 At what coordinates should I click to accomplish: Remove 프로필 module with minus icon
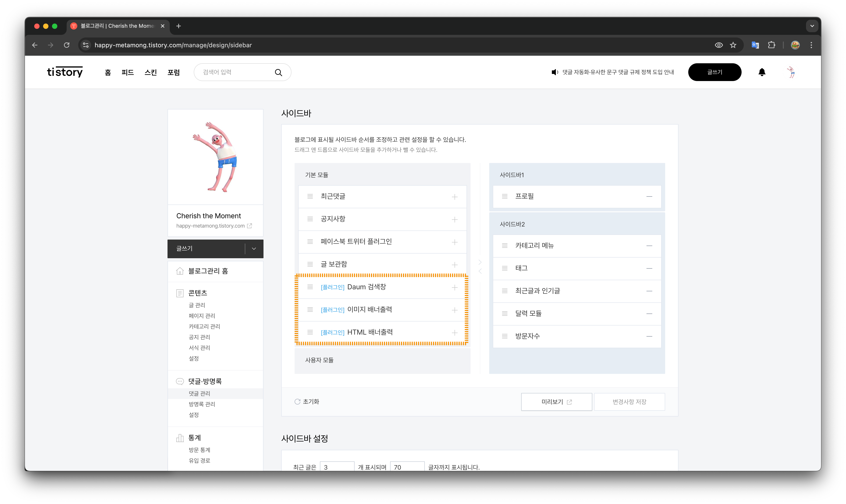click(x=649, y=196)
